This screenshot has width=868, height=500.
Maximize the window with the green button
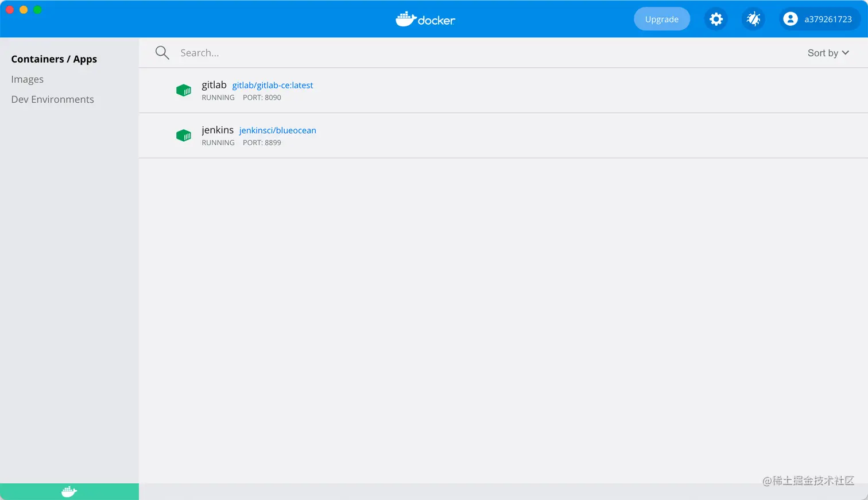pos(37,10)
